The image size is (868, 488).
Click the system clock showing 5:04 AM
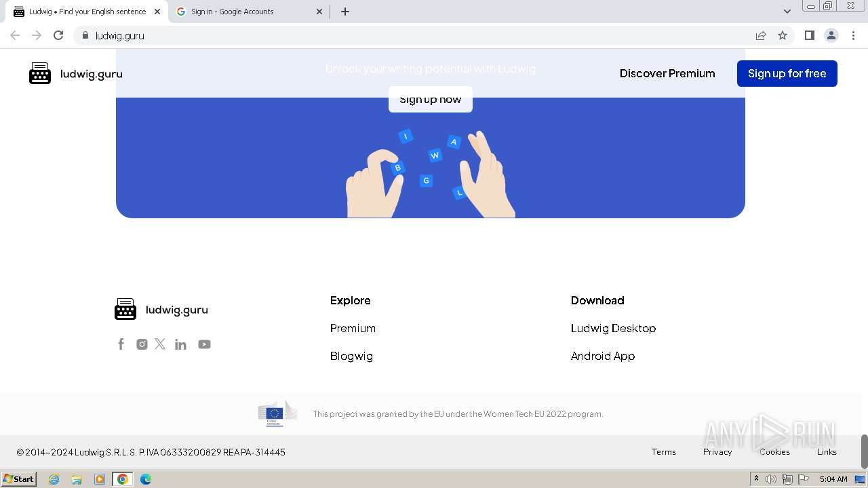(833, 479)
